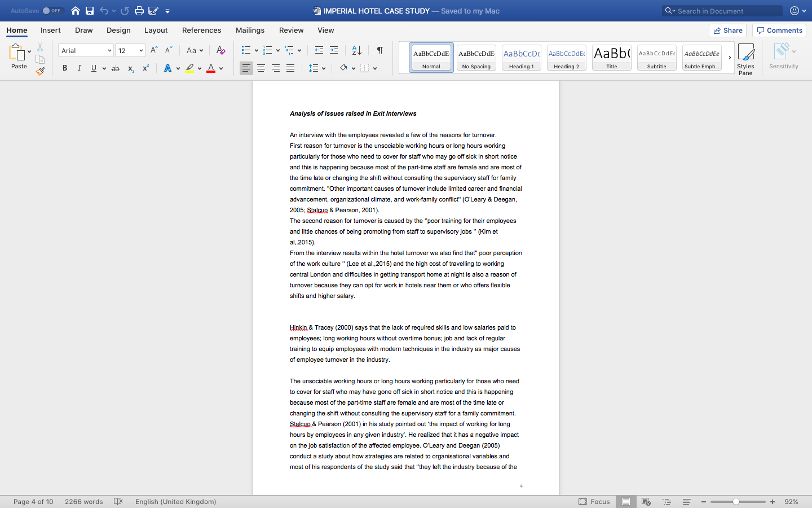The image size is (812, 508).
Task: Apply subscript formatting
Action: (x=130, y=68)
